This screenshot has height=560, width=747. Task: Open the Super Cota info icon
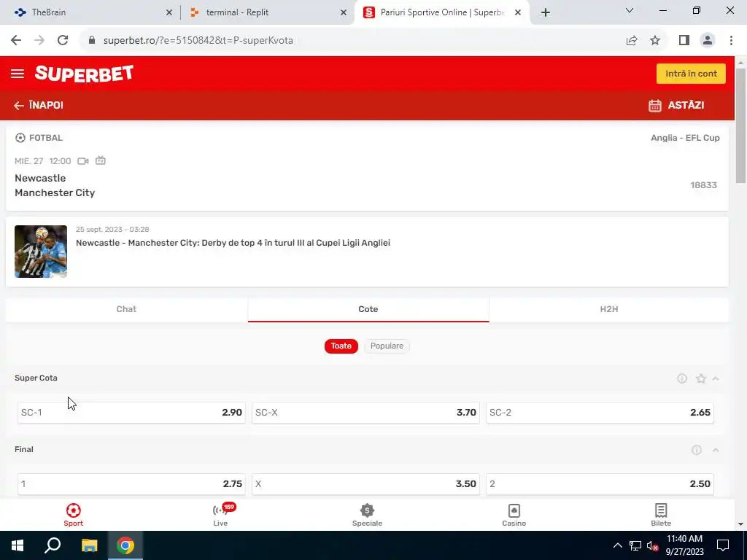682,378
